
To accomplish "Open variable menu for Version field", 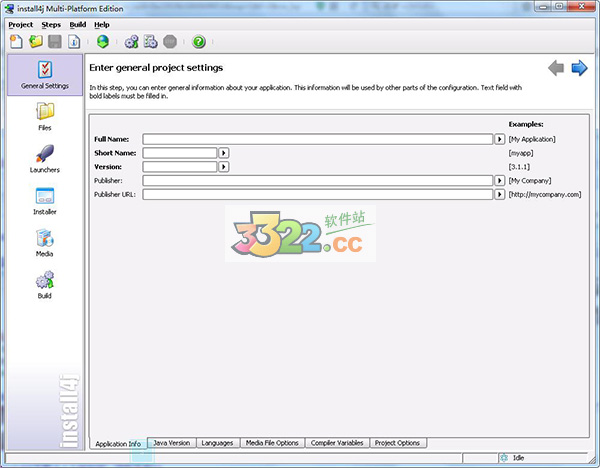I will 223,167.
